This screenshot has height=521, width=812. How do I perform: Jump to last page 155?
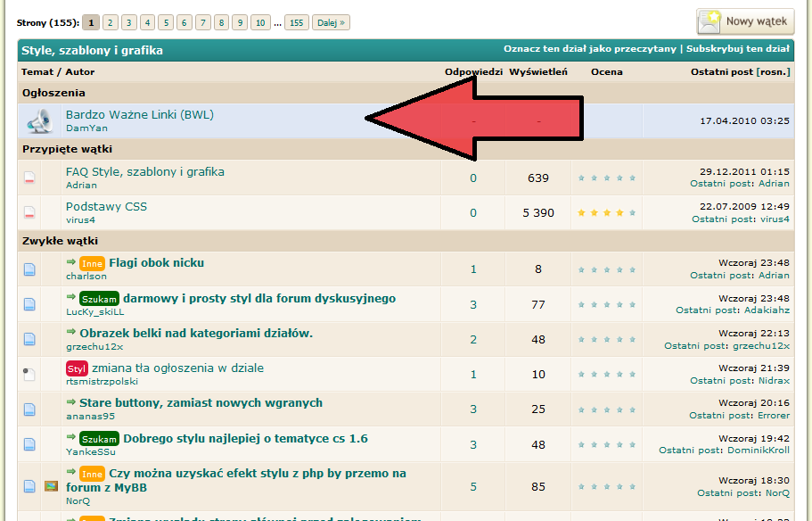296,23
